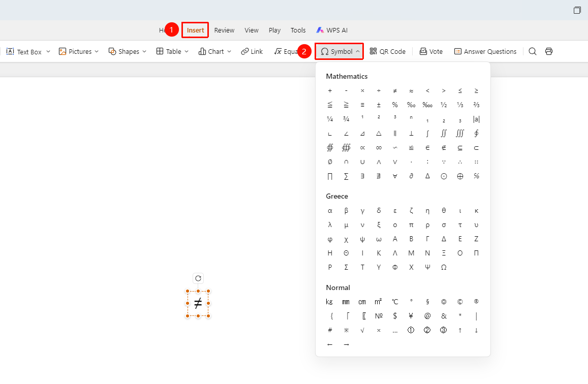Insert the capital Omega symbol

tap(444, 267)
